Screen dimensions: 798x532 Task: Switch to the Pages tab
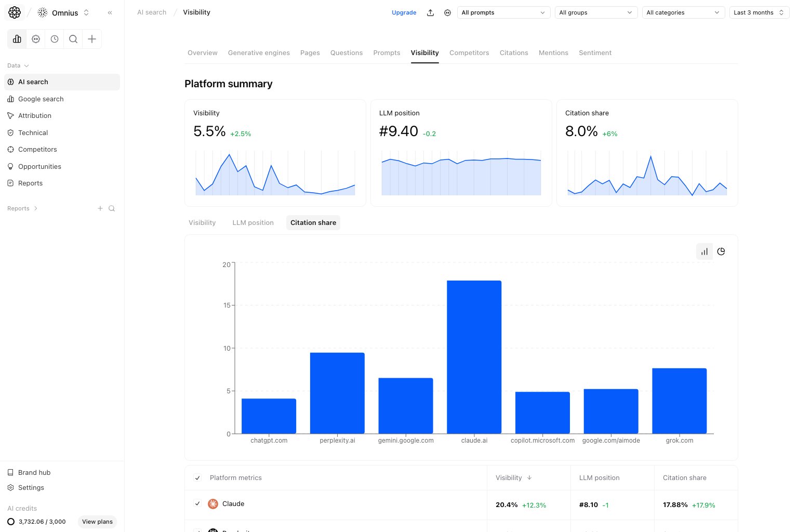click(x=310, y=53)
